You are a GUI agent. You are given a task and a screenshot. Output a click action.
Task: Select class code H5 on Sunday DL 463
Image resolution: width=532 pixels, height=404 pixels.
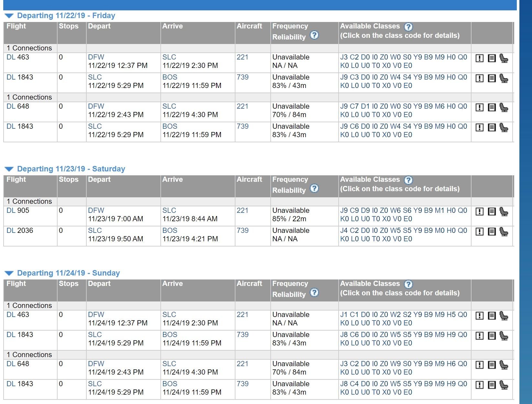451,315
